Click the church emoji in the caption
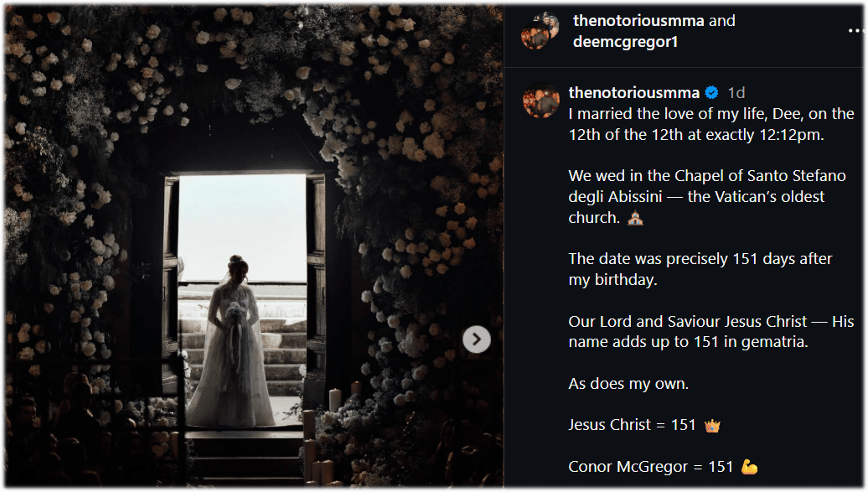The image size is (868, 492). [x=635, y=218]
